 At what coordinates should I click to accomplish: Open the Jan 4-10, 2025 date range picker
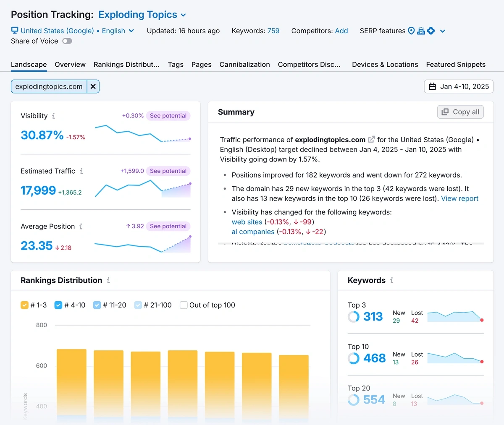pyautogui.click(x=459, y=86)
